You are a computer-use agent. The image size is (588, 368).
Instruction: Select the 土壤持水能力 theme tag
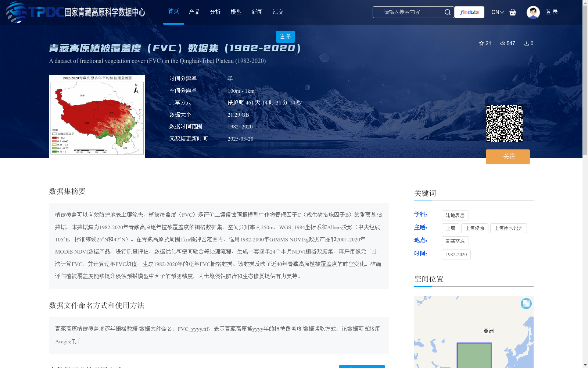tap(509, 228)
